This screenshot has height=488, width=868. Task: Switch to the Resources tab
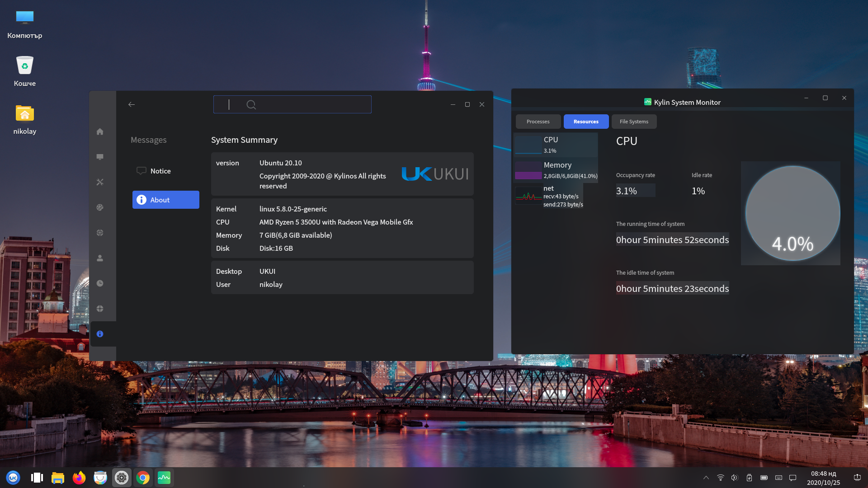586,122
